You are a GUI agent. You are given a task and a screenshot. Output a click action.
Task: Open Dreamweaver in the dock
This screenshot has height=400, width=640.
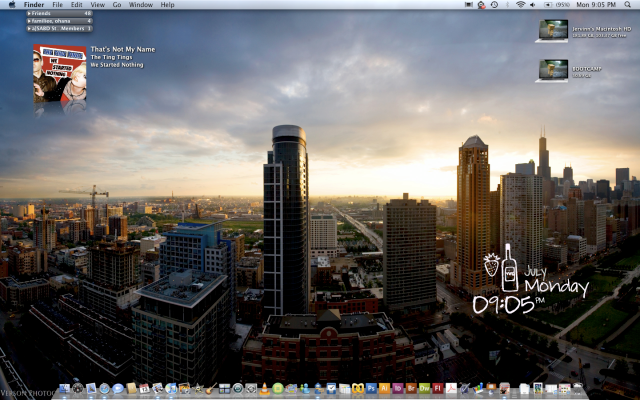pyautogui.click(x=424, y=388)
